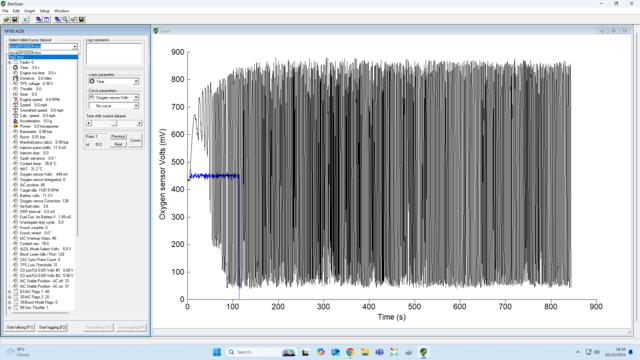640x360 pixels.
Task: Click the sixth toolbar icon left of magnifier
Action: (x=58, y=19)
